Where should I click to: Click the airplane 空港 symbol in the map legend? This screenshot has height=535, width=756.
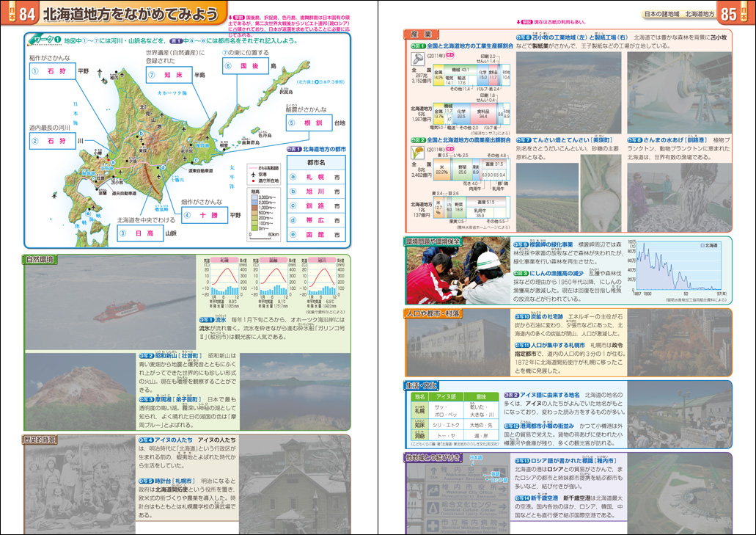[x=252, y=174]
